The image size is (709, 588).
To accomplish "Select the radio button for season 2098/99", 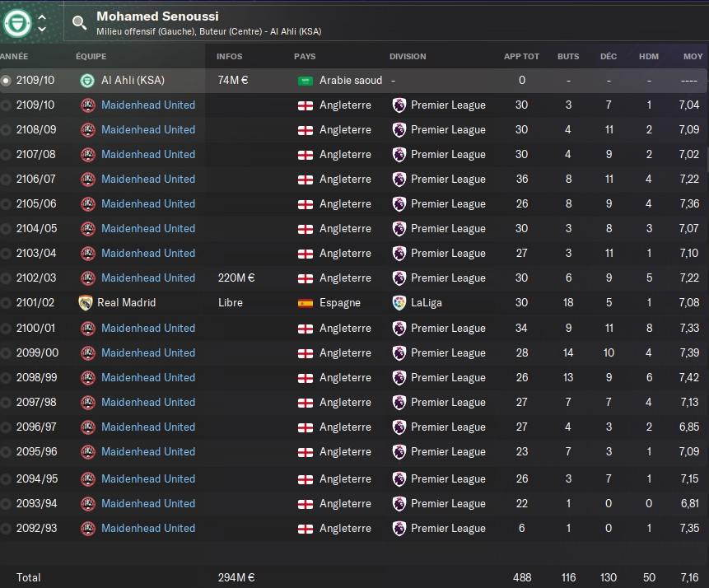I will pyautogui.click(x=6, y=378).
